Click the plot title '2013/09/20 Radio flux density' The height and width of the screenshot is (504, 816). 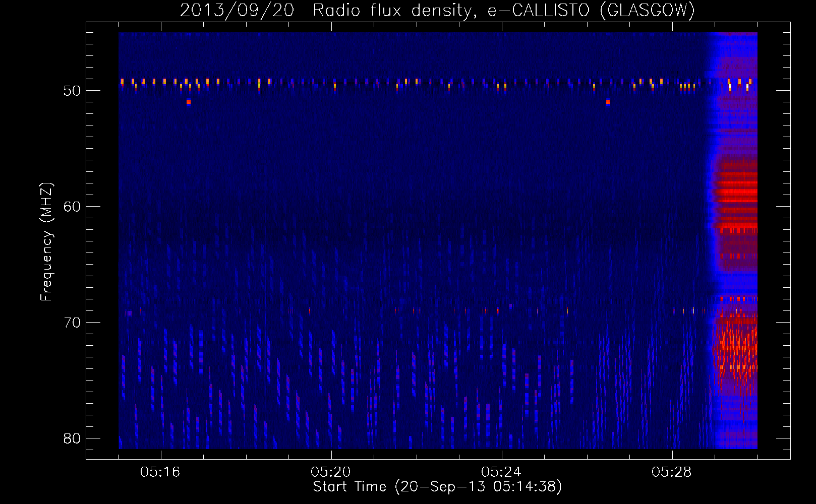(437, 10)
